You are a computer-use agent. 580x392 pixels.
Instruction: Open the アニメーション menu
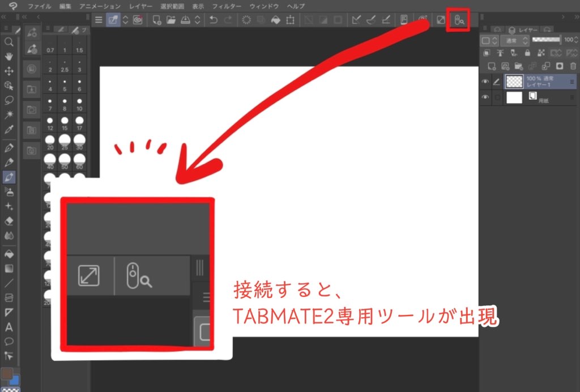click(100, 6)
